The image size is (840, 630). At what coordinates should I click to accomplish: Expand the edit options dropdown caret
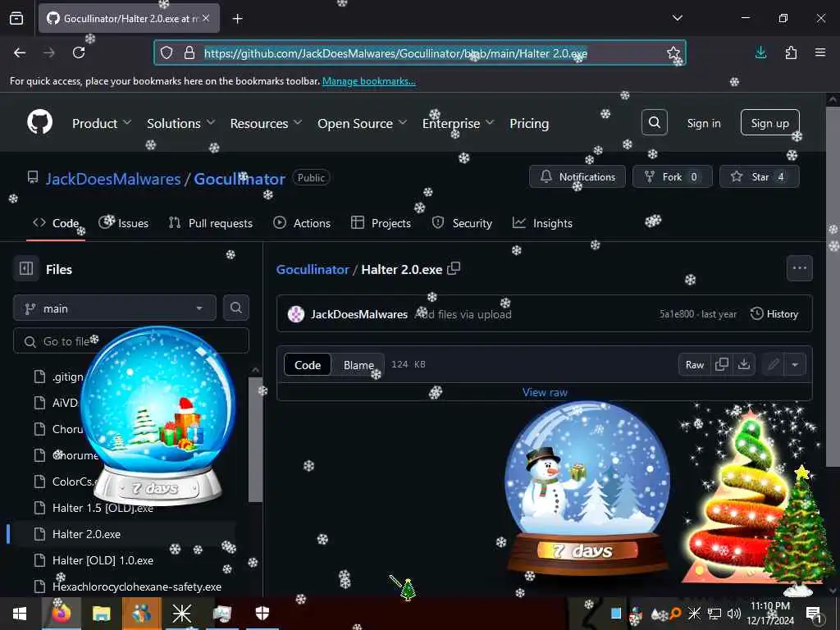tap(795, 365)
